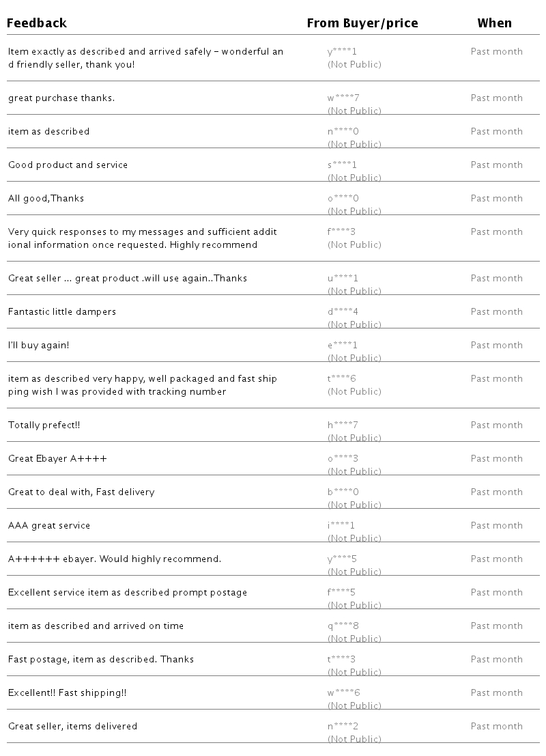Screen dimensions: 546x756
Task: Click "Past month" beside "Fantastic little dampers"
Action: [496, 312]
